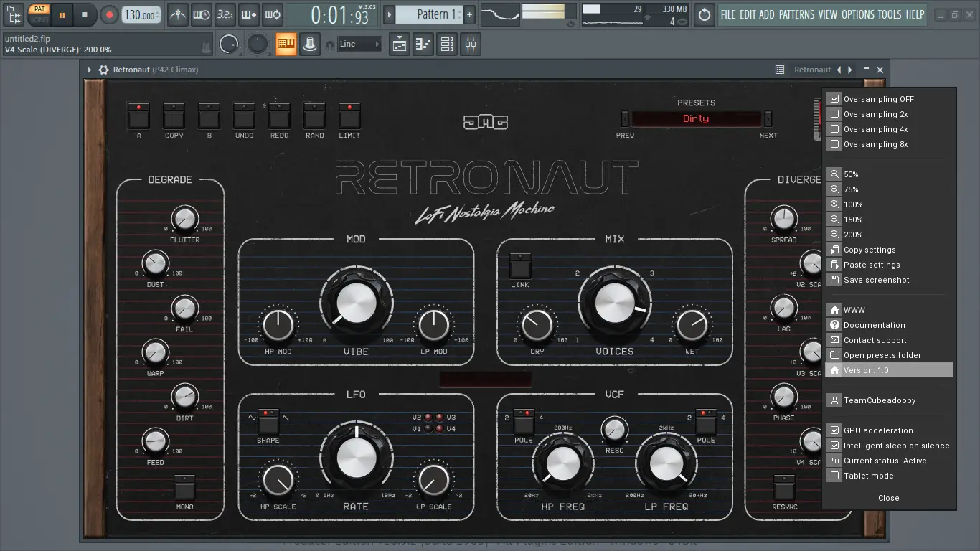Open the Channel rack view icon
980x551 pixels.
[x=447, y=44]
